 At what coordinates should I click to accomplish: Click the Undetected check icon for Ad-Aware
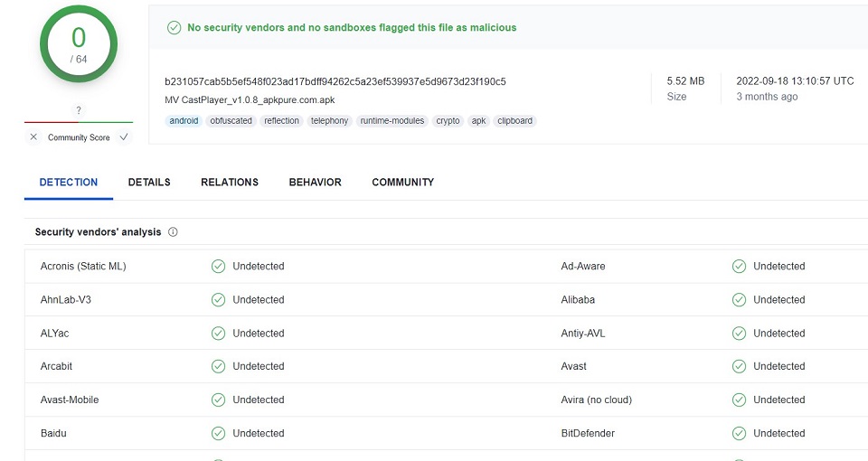pyautogui.click(x=739, y=266)
